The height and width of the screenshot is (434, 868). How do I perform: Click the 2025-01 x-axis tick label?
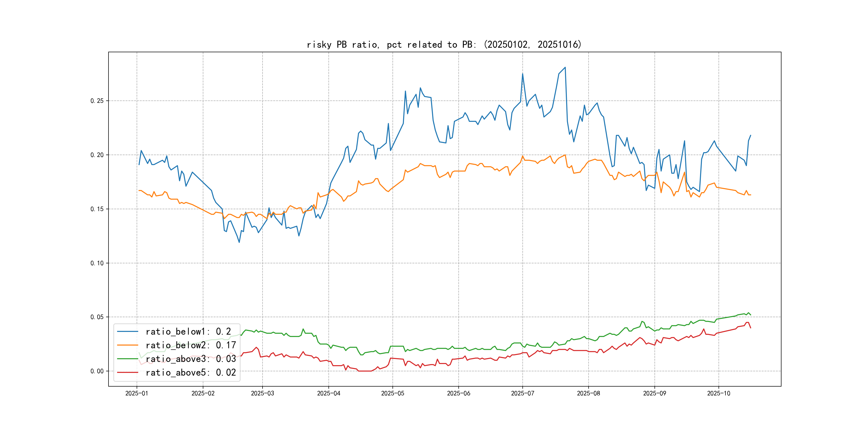click(x=136, y=393)
